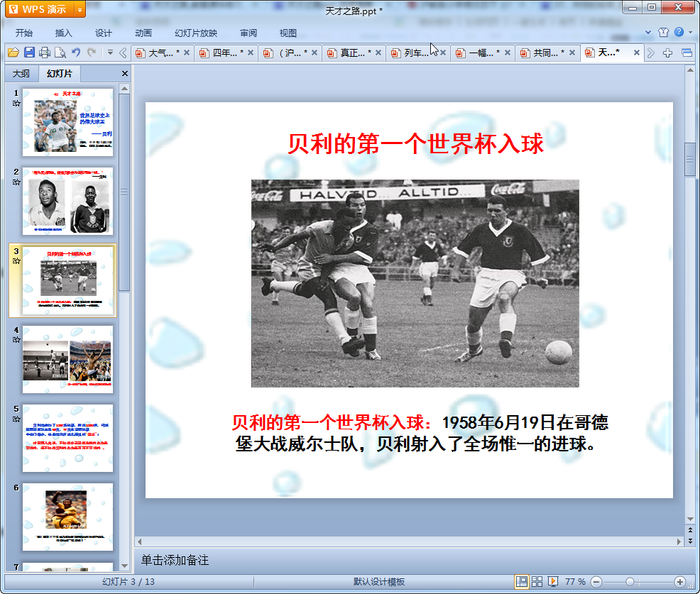Click the 77 % zoom level text
The width and height of the screenshot is (700, 594).
click(575, 581)
